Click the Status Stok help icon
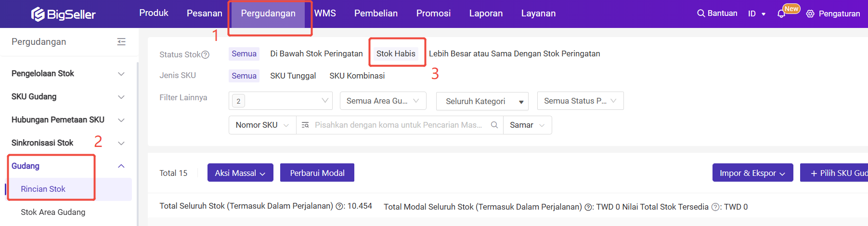The image size is (868, 226). [x=205, y=54]
